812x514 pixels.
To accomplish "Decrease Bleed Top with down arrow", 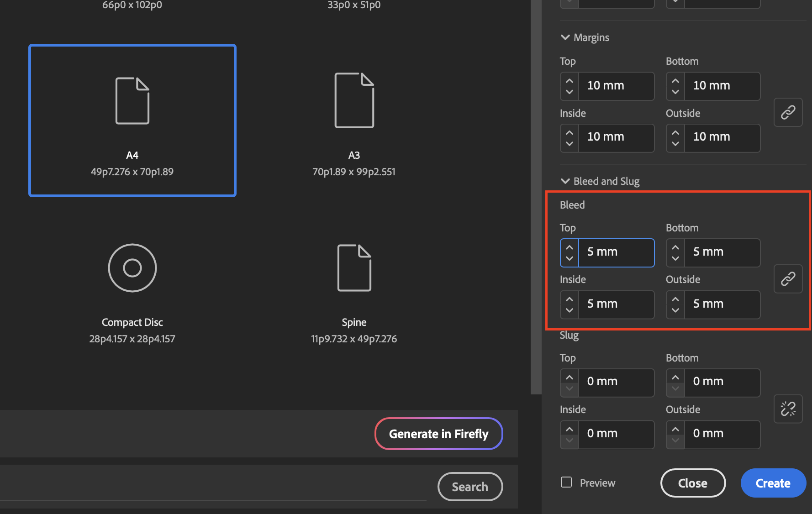I will tap(569, 258).
